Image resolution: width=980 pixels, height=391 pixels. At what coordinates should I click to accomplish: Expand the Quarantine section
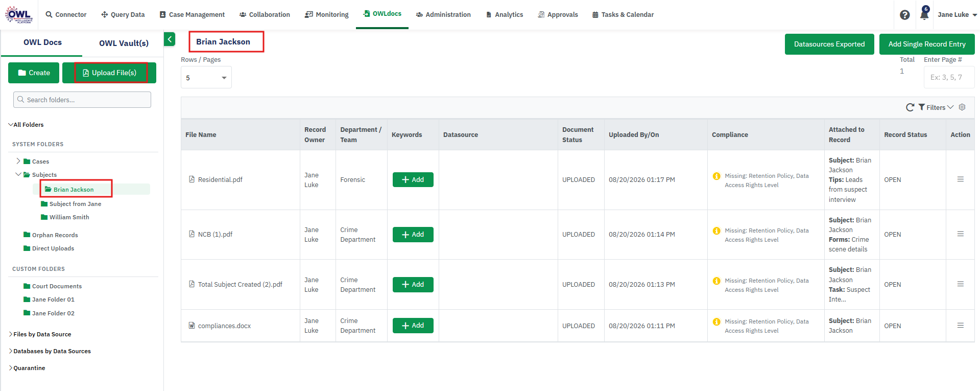click(11, 368)
